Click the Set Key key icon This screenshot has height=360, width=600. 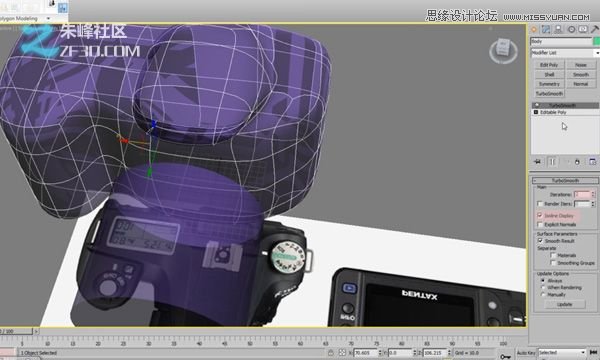tap(505, 356)
